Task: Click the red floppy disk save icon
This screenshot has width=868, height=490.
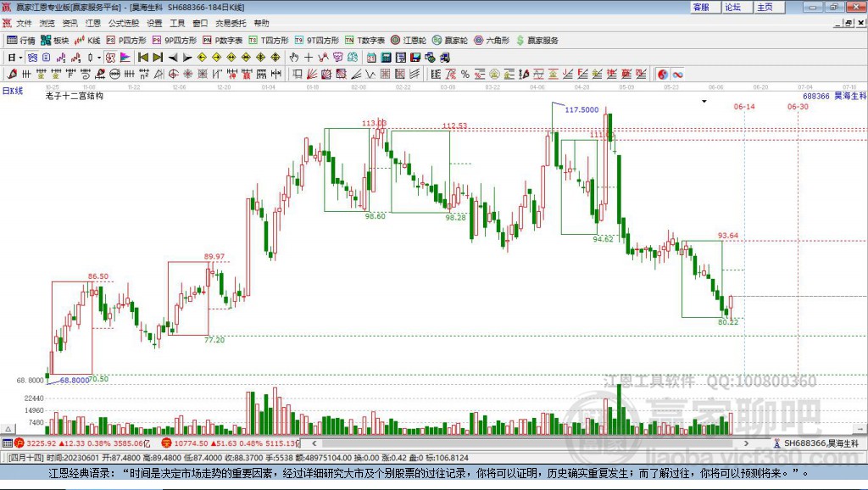Action: coord(415,58)
